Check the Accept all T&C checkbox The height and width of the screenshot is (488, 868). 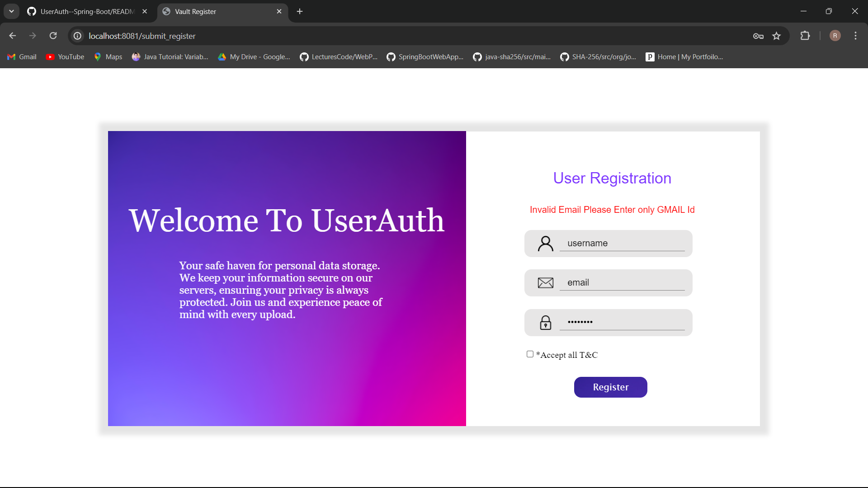click(x=529, y=354)
